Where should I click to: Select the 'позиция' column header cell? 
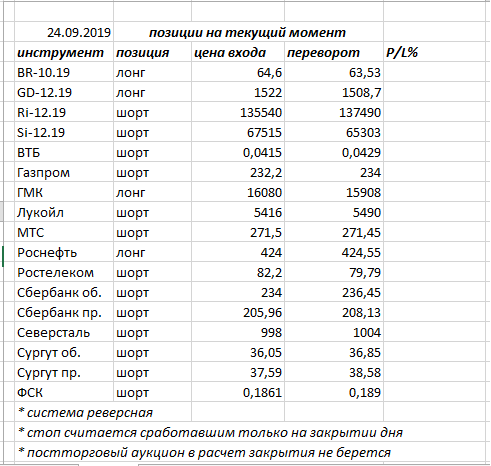click(152, 52)
